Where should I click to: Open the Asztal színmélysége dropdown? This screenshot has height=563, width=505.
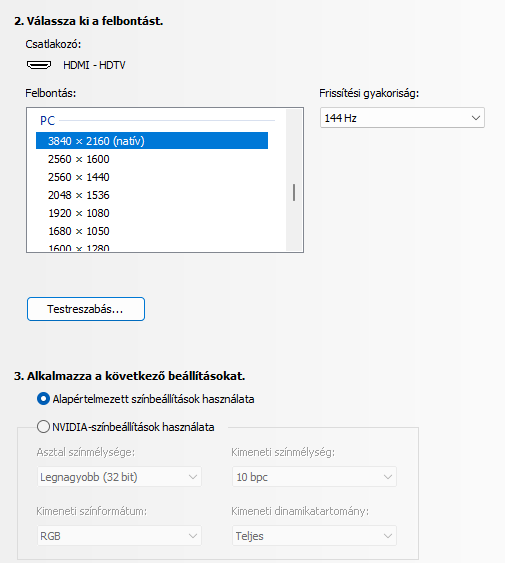click(119, 477)
